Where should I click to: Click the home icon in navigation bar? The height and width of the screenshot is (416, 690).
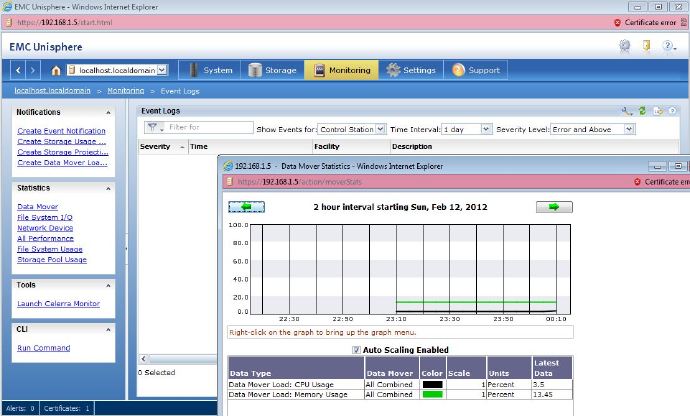coord(55,70)
